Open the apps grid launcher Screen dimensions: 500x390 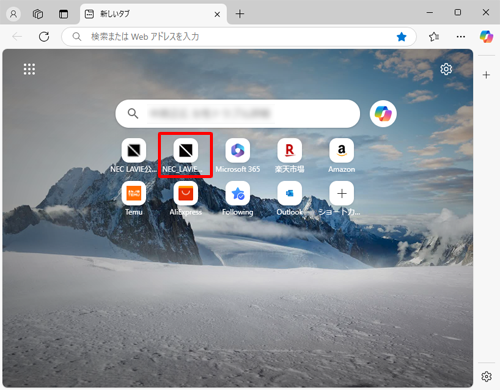pyautogui.click(x=29, y=69)
